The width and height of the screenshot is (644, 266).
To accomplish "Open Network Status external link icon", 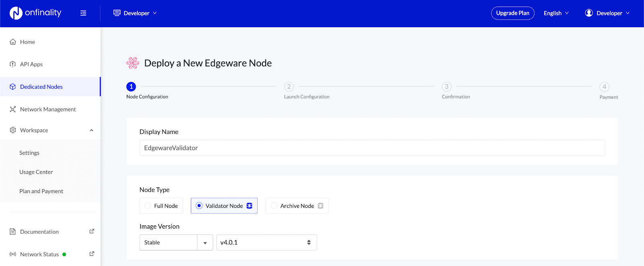I will click(92, 254).
